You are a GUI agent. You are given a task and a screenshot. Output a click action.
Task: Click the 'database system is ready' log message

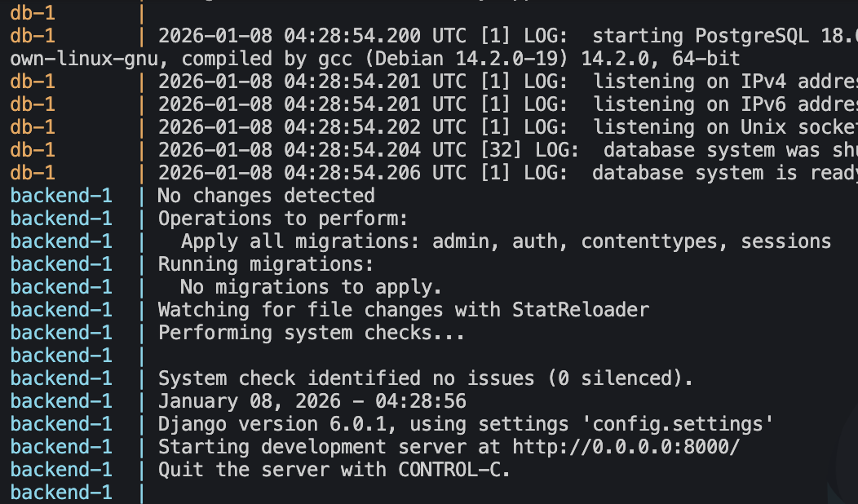724,173
